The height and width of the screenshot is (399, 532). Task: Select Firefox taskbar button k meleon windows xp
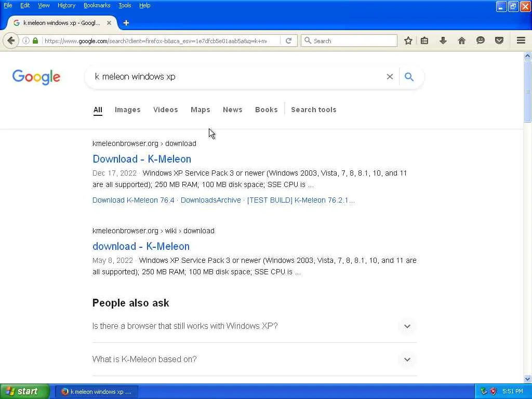point(97,392)
